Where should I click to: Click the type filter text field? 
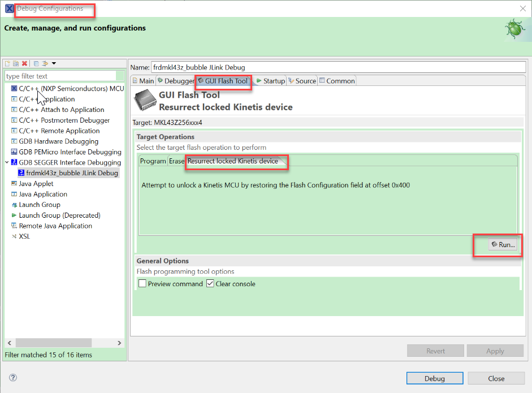[61, 76]
